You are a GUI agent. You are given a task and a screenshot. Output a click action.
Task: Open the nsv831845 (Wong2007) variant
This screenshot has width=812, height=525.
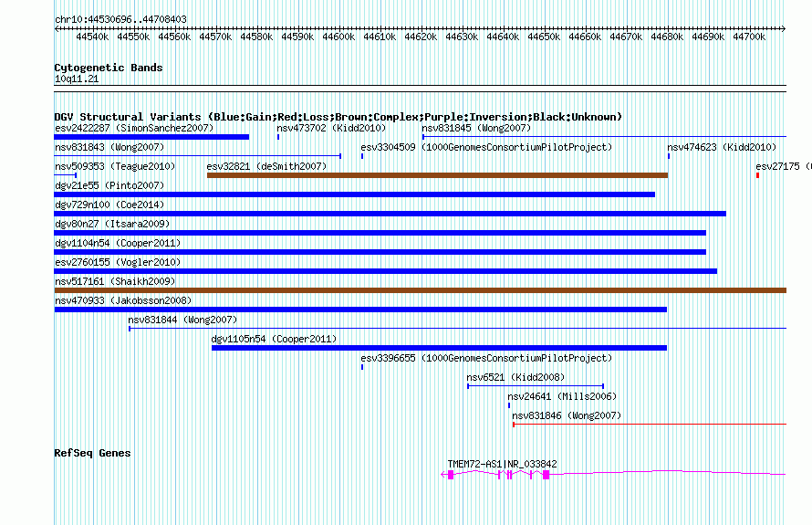476,128
